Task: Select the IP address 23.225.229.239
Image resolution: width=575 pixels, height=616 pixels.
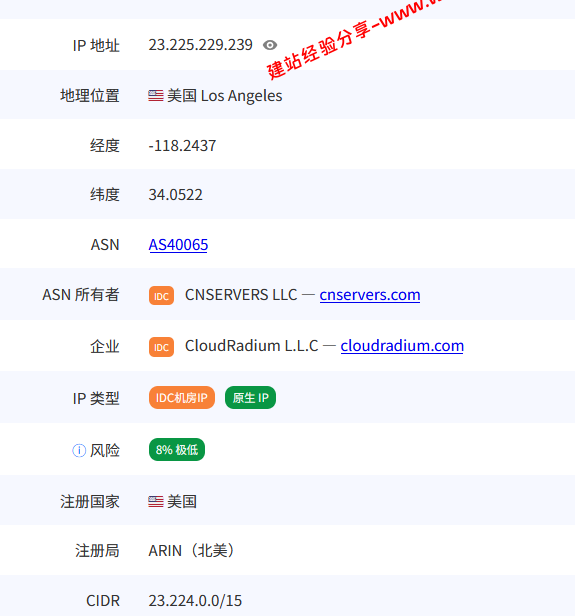Action: 200,45
